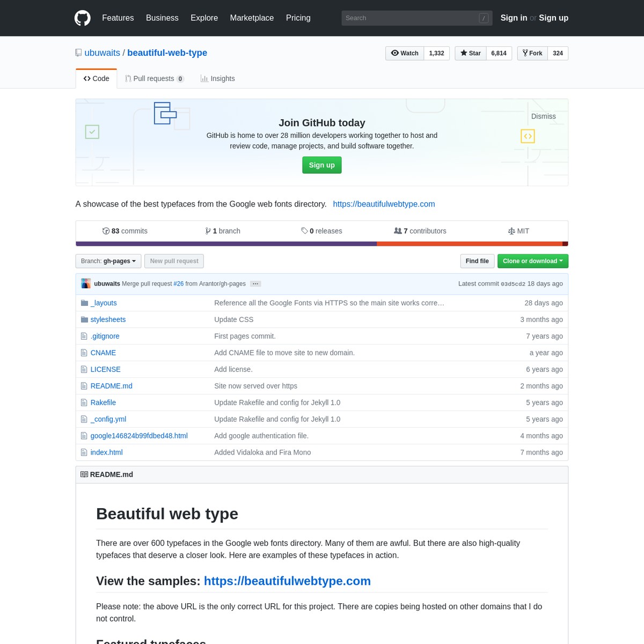
Task: Open Features in the top navigation
Action: pos(118,18)
